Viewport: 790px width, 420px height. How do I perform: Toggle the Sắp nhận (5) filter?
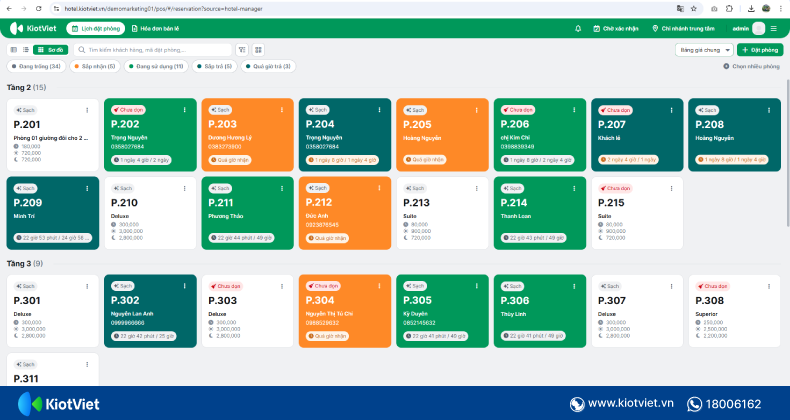[x=95, y=66]
